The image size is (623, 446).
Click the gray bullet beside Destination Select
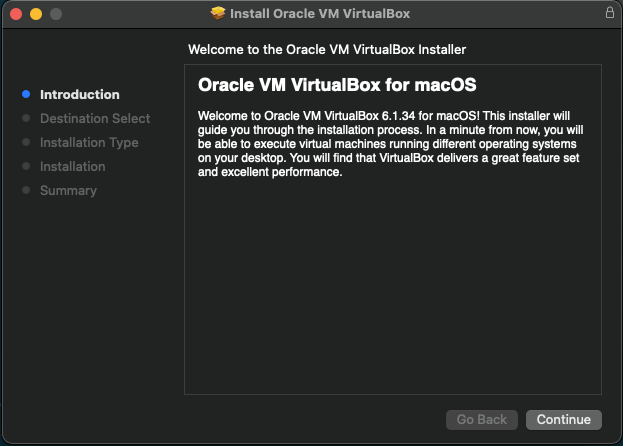(x=26, y=119)
